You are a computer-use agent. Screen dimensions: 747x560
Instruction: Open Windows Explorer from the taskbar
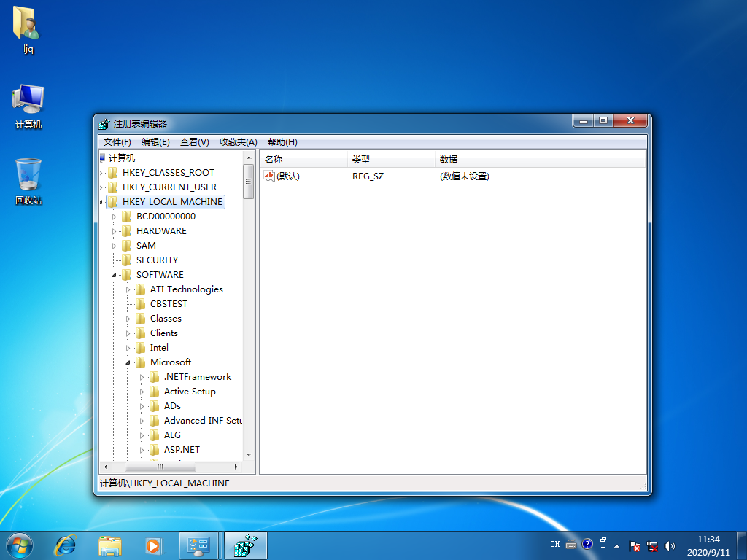click(x=110, y=545)
